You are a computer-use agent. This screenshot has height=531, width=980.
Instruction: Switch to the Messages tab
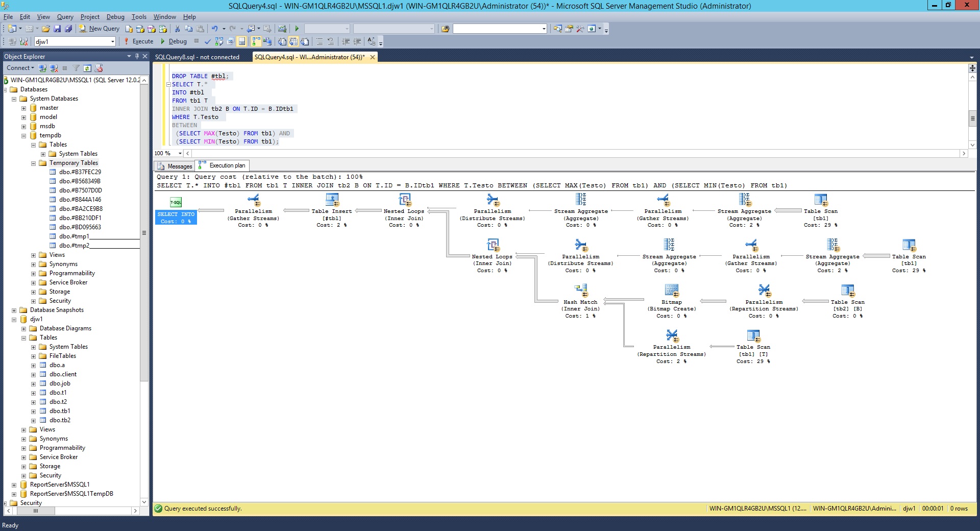pyautogui.click(x=175, y=166)
